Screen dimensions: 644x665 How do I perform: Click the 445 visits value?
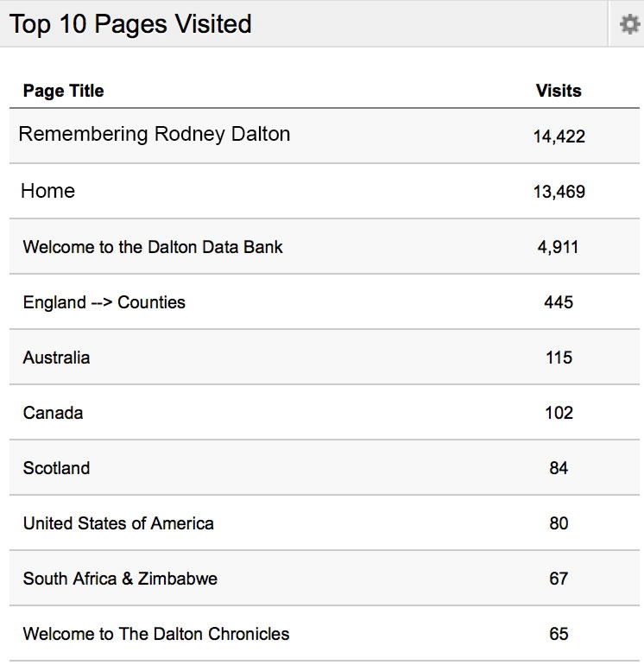pyautogui.click(x=559, y=302)
